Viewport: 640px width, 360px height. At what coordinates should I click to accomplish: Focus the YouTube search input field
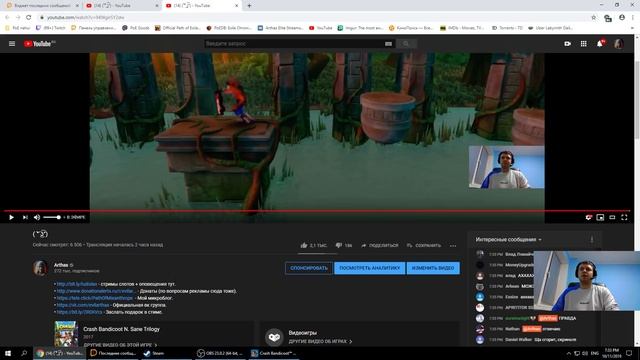(294, 44)
